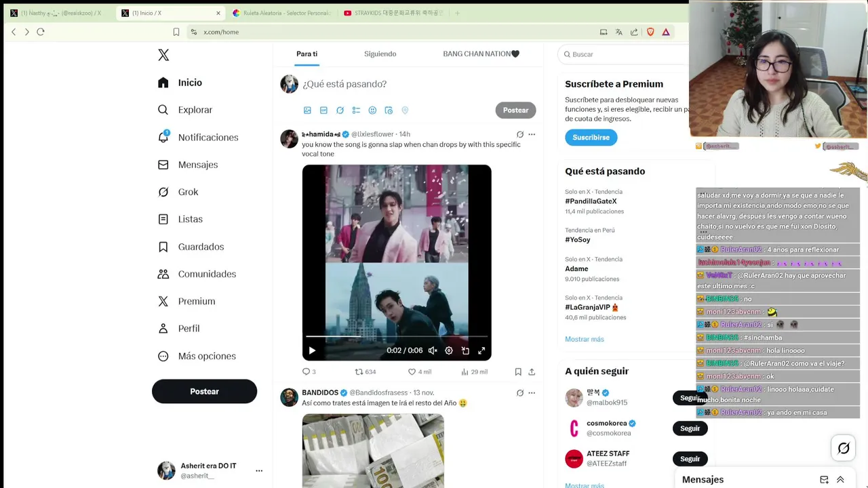Screen dimensions: 868x488
Task: Click Grok icon on BANDIDOS post
Action: 520,392
